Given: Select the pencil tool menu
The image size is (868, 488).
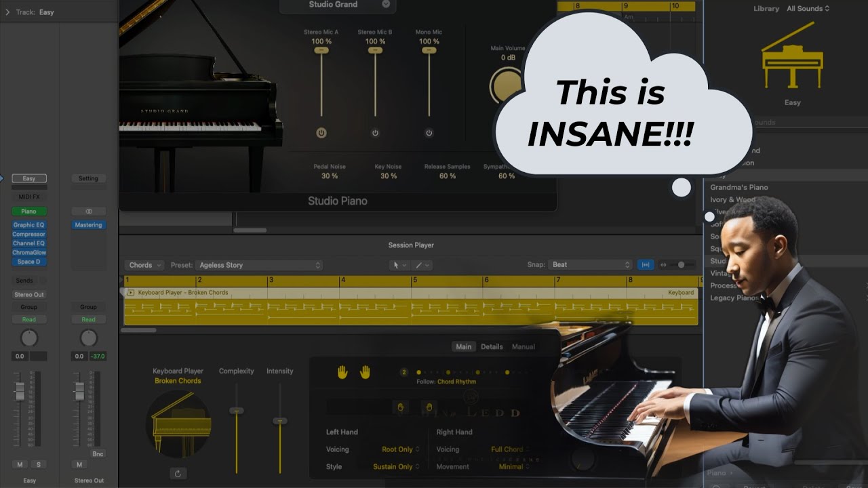Looking at the screenshot, I should 422,265.
